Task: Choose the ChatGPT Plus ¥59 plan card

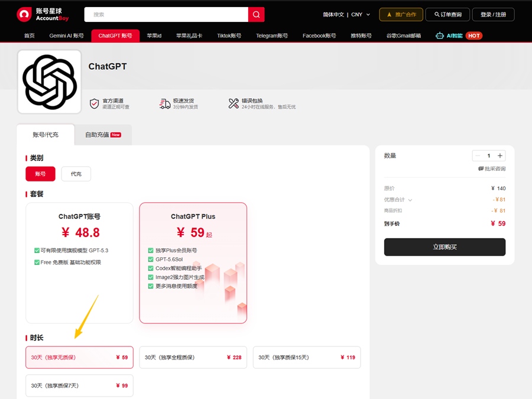Action: pos(193,263)
